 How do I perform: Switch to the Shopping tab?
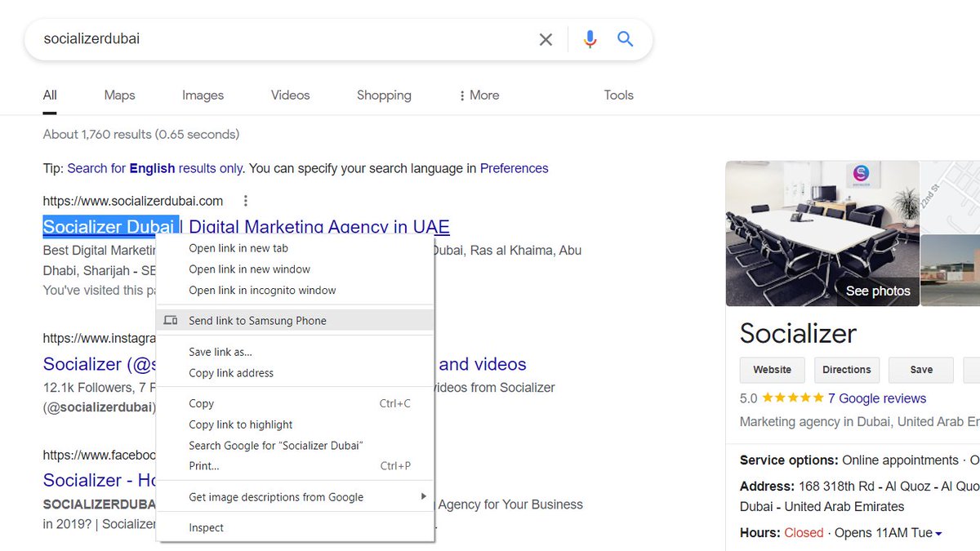click(384, 96)
